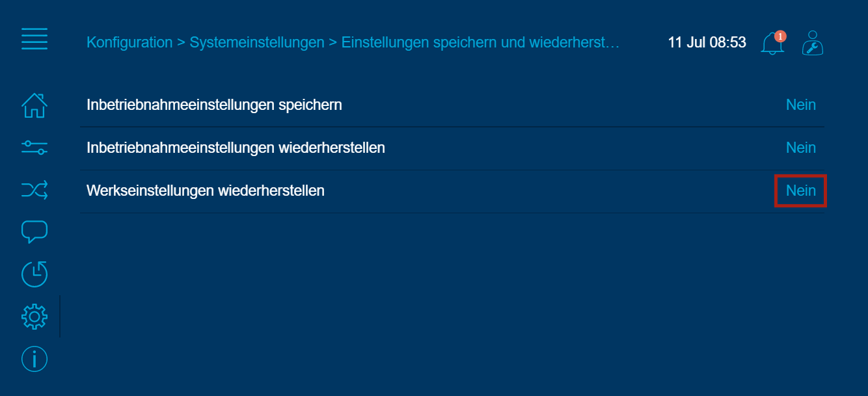Open the sliders setpoints icon
This screenshot has height=396, width=868.
tap(34, 147)
